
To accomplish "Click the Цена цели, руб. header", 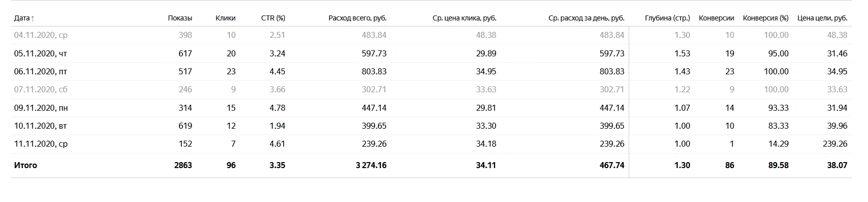I will click(x=823, y=18).
